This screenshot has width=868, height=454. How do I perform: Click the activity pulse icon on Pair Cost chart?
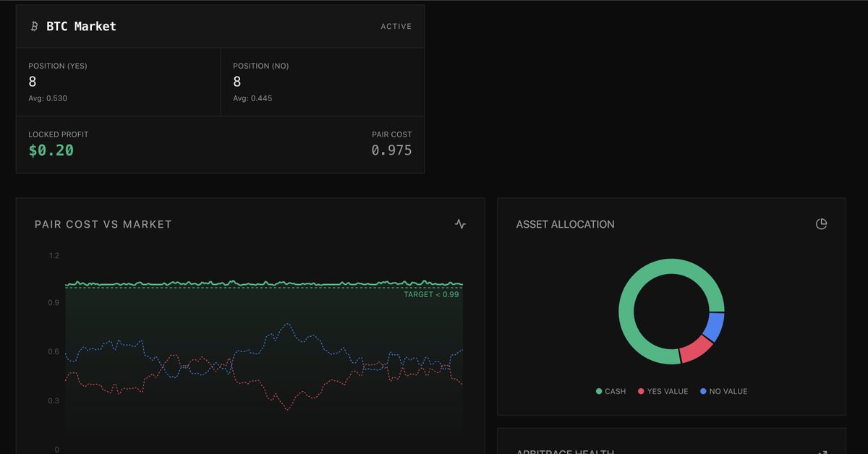(460, 224)
